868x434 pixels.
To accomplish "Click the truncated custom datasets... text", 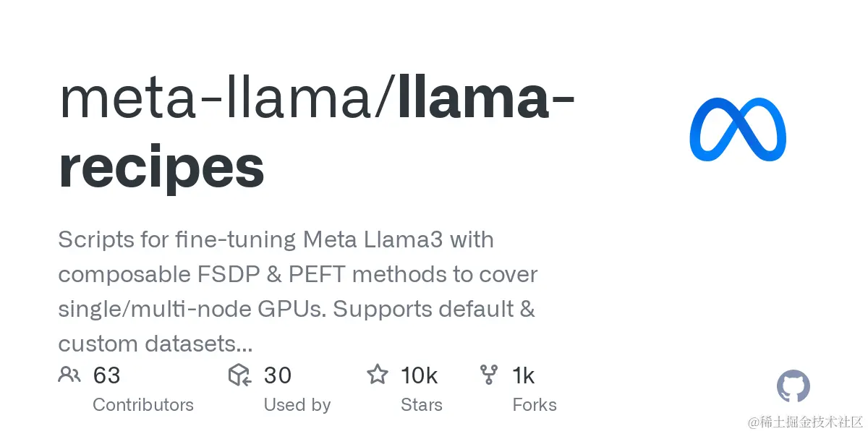I will [x=156, y=344].
